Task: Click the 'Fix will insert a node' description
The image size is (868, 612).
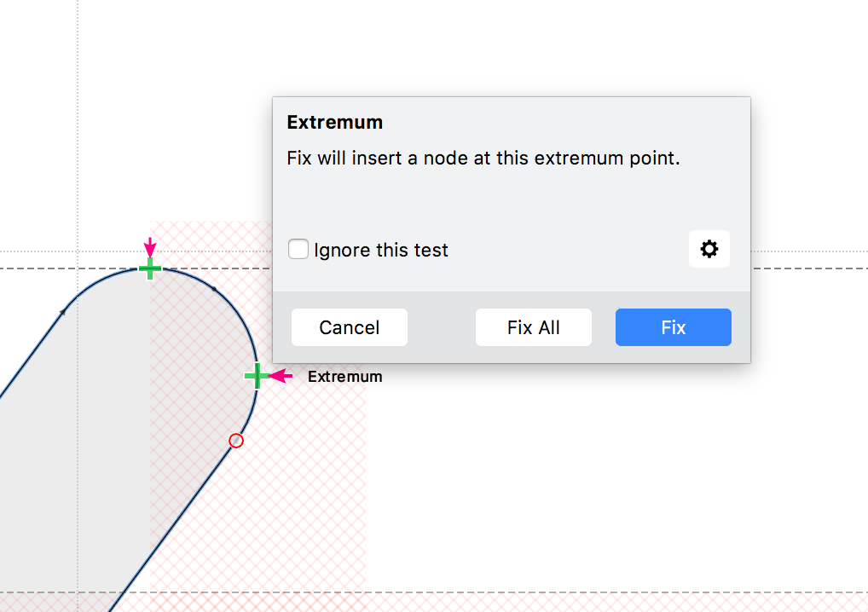Action: [483, 159]
